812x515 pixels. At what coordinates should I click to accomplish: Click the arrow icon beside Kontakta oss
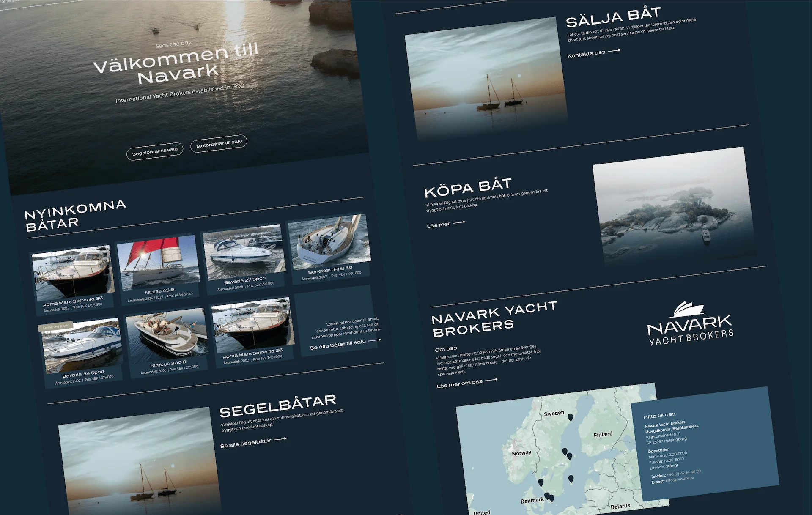pos(614,50)
